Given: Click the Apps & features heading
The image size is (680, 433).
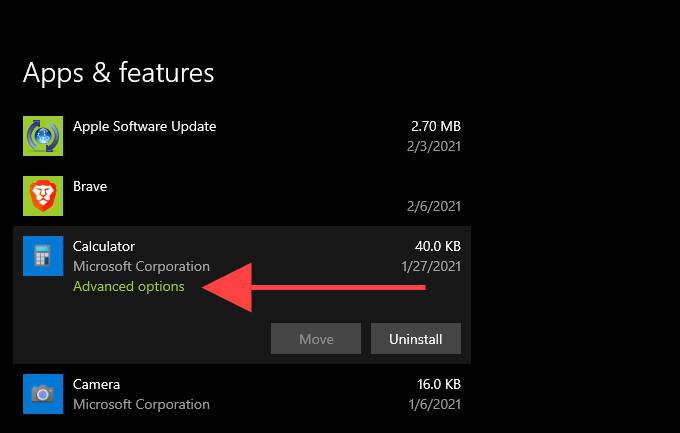Looking at the screenshot, I should 118,72.
